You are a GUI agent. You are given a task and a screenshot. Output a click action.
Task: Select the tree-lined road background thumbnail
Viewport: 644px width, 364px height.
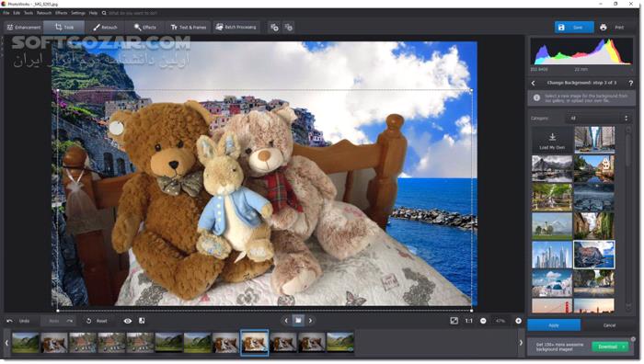pyautogui.click(x=594, y=283)
